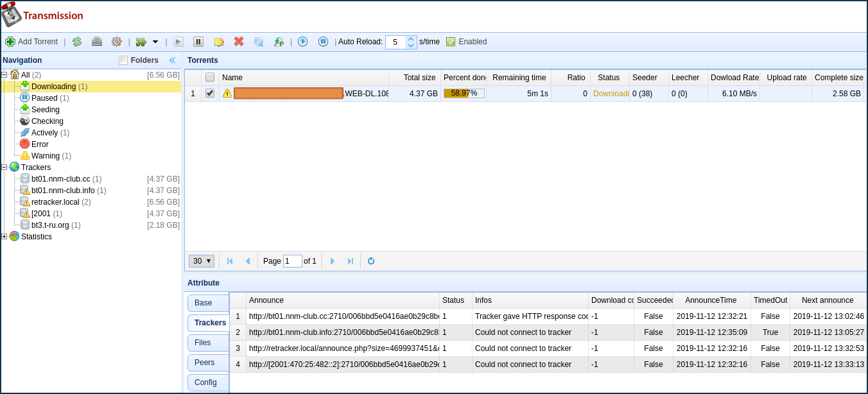The height and width of the screenshot is (394, 868).
Task: Click the green puzzle-piece plugin icon
Action: pos(141,42)
